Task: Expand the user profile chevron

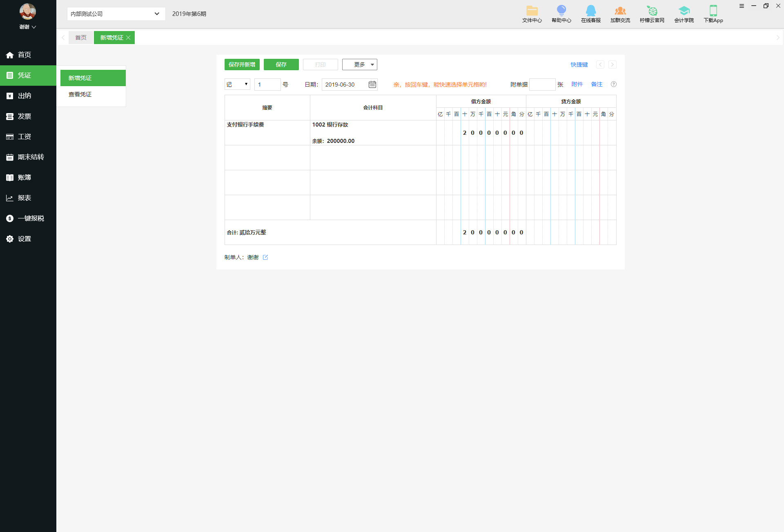Action: [34, 27]
